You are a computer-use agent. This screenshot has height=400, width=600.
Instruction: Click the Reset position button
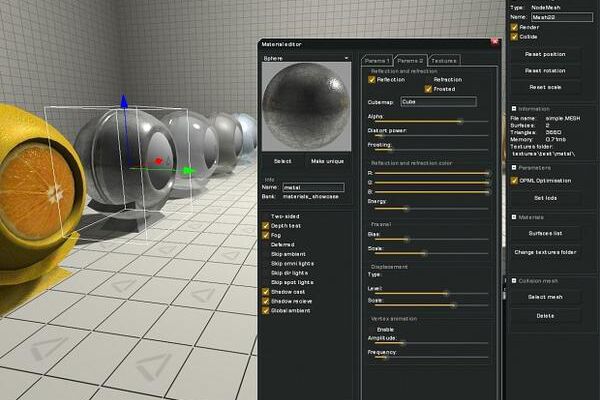[545, 54]
